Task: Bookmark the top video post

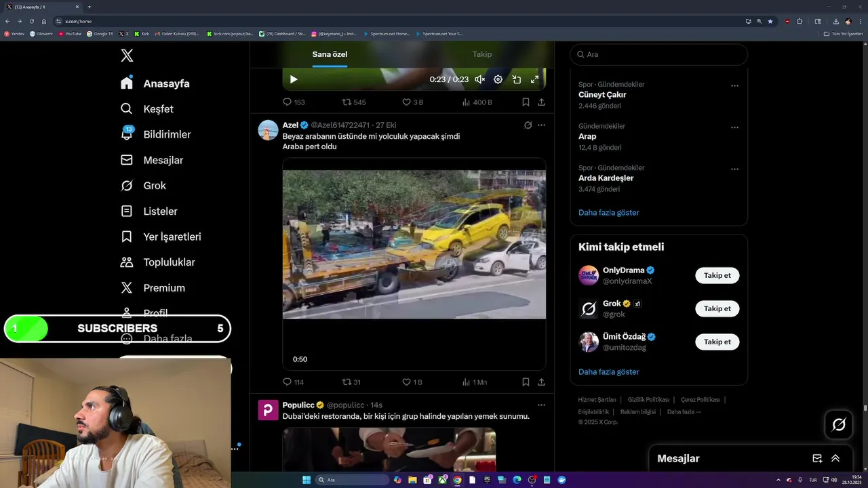Action: 526,102
